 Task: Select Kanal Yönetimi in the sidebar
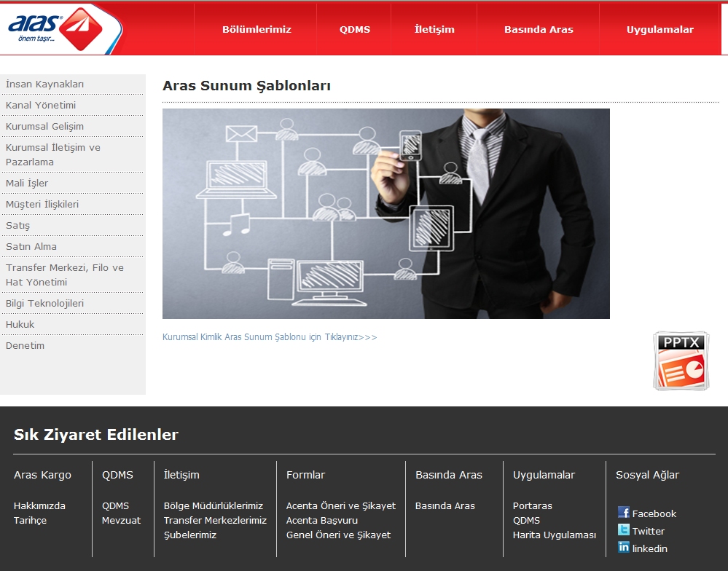pyautogui.click(x=41, y=106)
